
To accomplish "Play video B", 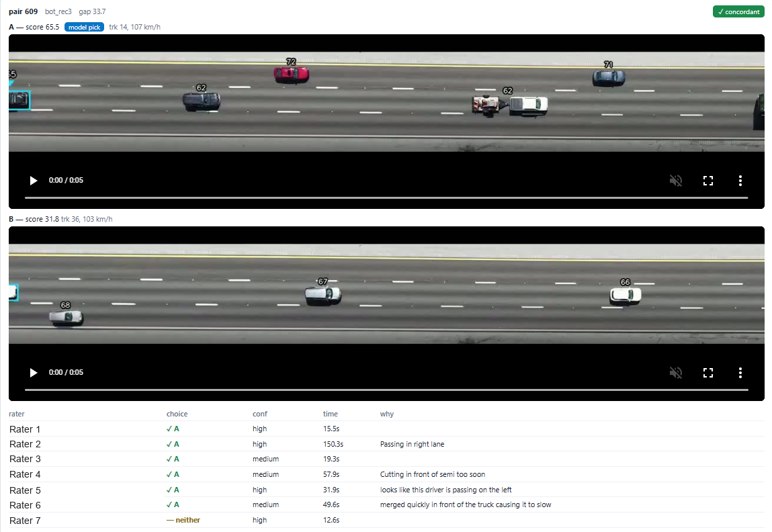I will click(x=33, y=373).
